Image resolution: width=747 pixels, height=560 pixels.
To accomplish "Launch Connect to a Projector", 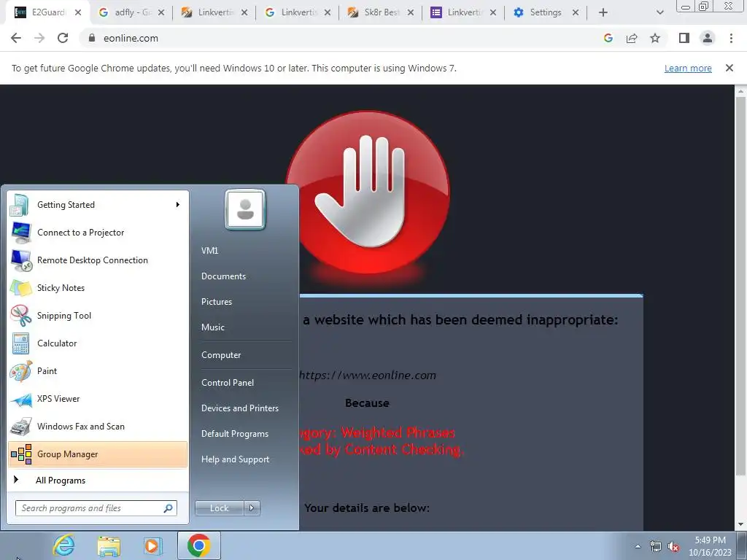I will pyautogui.click(x=98, y=233).
